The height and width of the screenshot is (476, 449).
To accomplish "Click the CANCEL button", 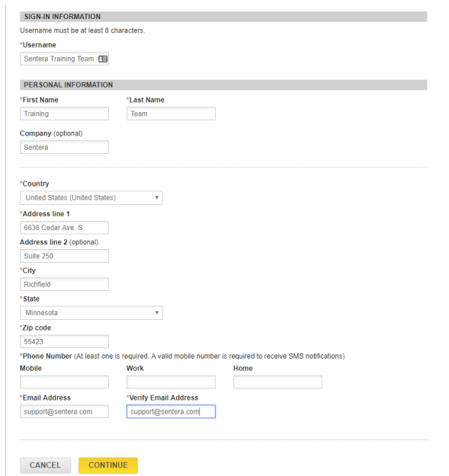I will click(45, 465).
